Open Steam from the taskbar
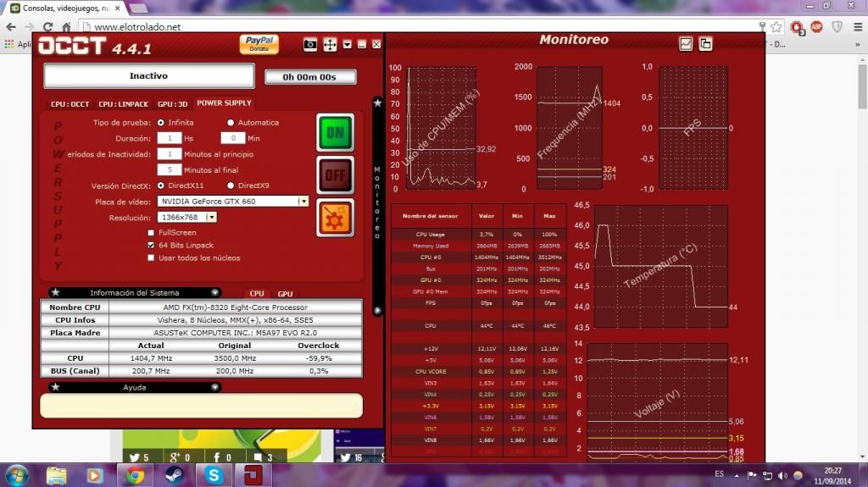The width and height of the screenshot is (868, 487). coord(175,475)
